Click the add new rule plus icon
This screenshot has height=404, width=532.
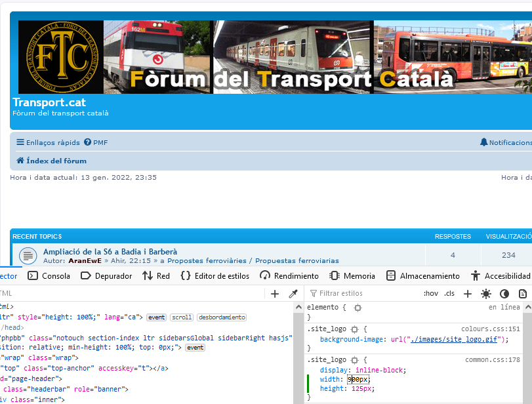pos(467,293)
